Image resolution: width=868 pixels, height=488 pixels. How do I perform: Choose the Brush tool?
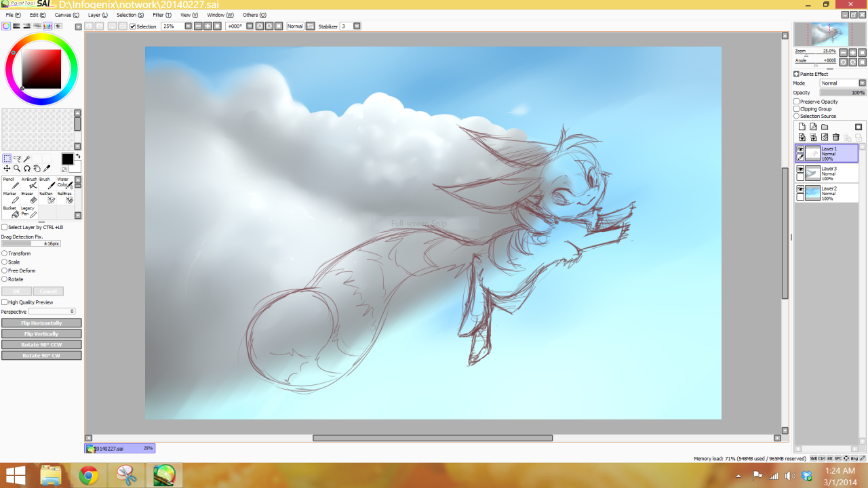coord(47,183)
